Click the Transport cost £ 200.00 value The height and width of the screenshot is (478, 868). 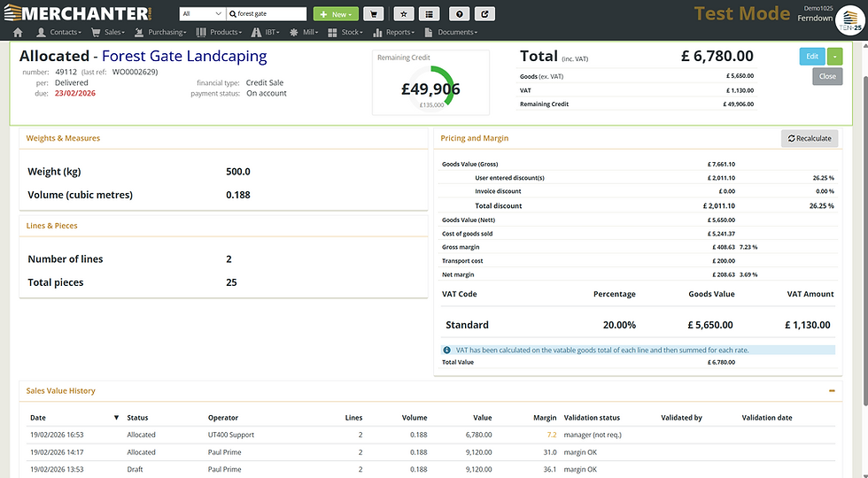[x=724, y=260]
